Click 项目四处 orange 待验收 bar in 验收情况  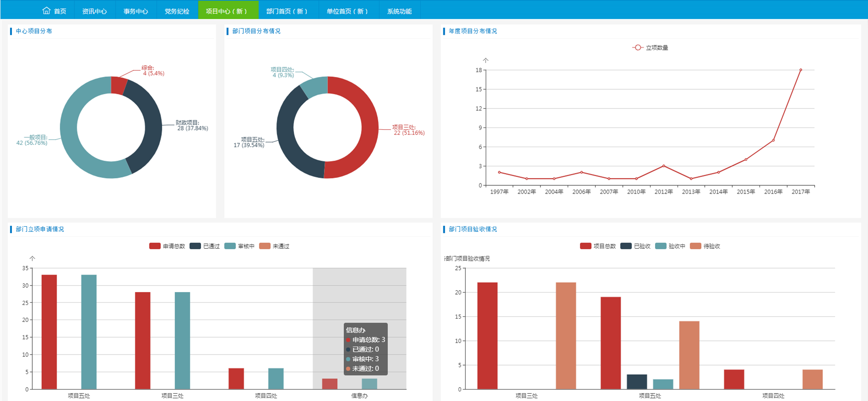click(812, 379)
